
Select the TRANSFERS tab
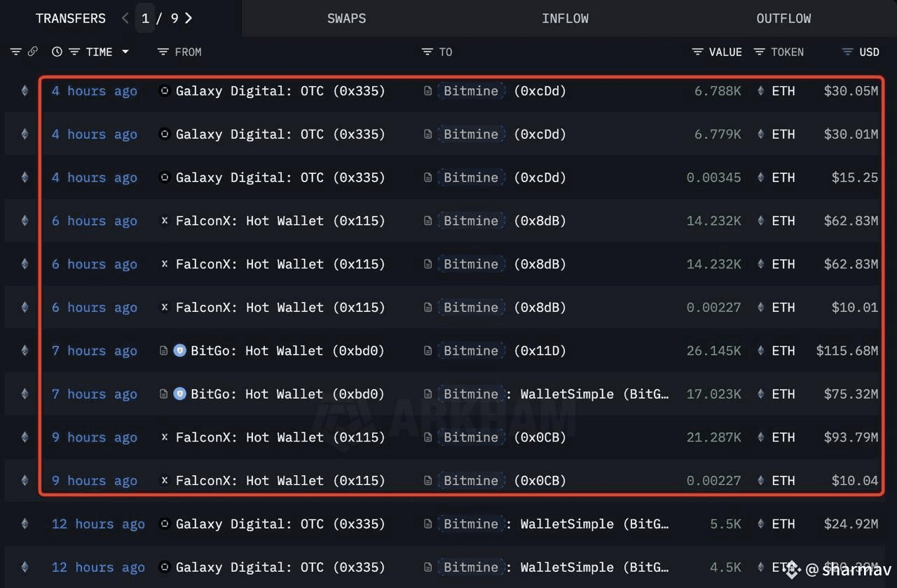(x=71, y=18)
